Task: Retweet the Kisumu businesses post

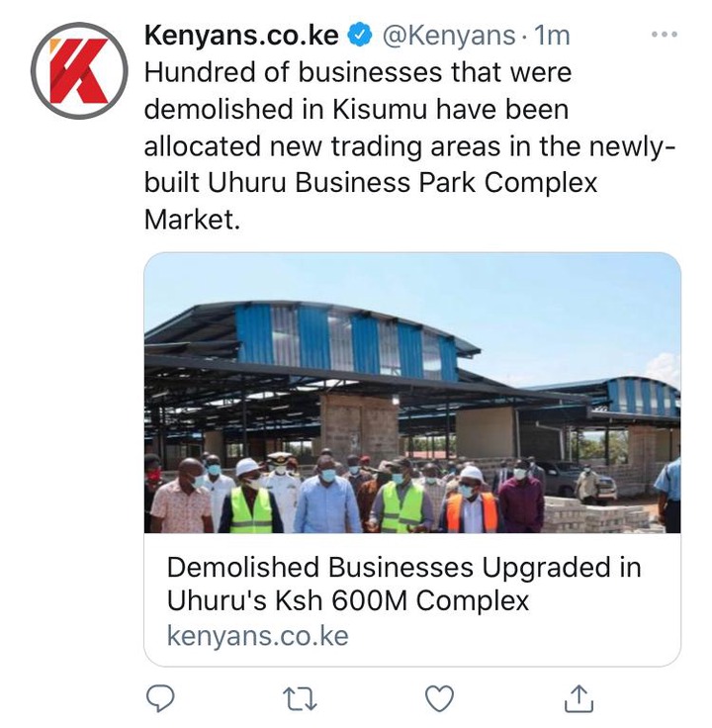Action: pos(300,699)
